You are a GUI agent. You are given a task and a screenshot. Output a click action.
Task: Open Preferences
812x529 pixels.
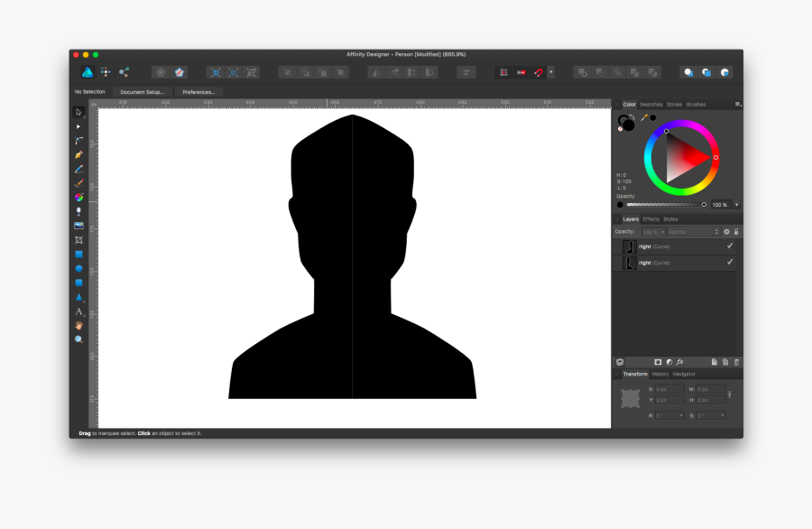(198, 91)
